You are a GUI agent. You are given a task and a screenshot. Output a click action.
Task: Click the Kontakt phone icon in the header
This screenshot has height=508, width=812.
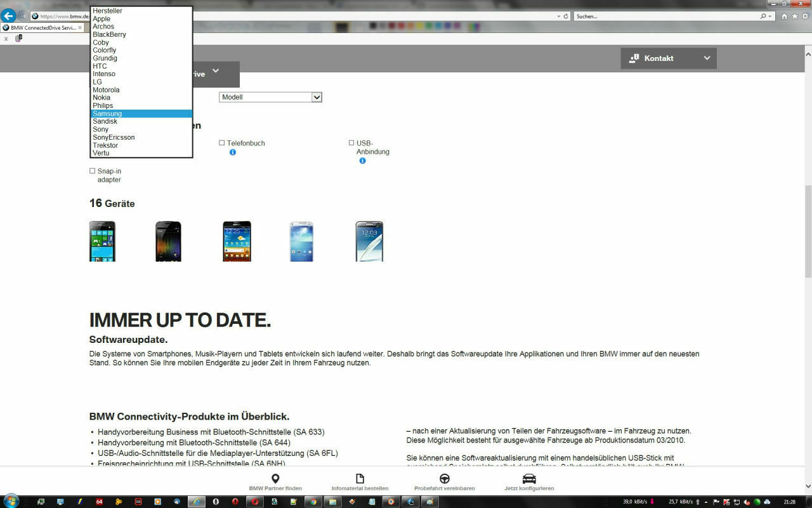coord(634,58)
